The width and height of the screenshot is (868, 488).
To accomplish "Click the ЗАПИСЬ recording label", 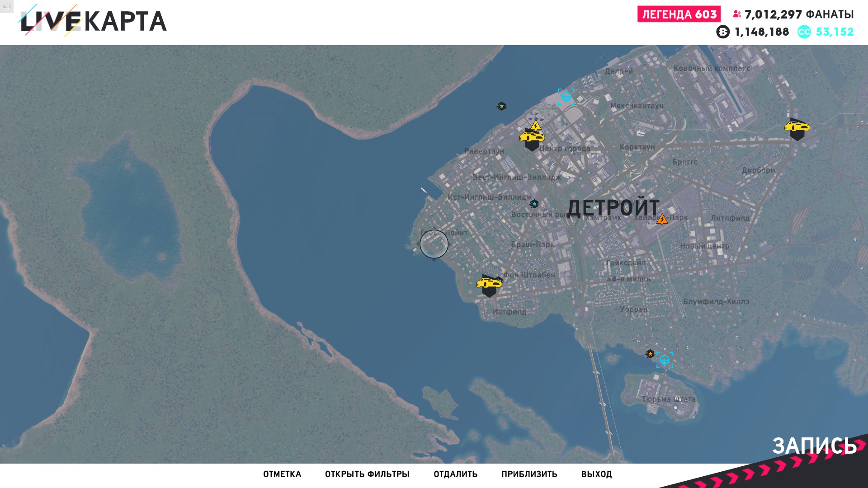I will pyautogui.click(x=814, y=446).
